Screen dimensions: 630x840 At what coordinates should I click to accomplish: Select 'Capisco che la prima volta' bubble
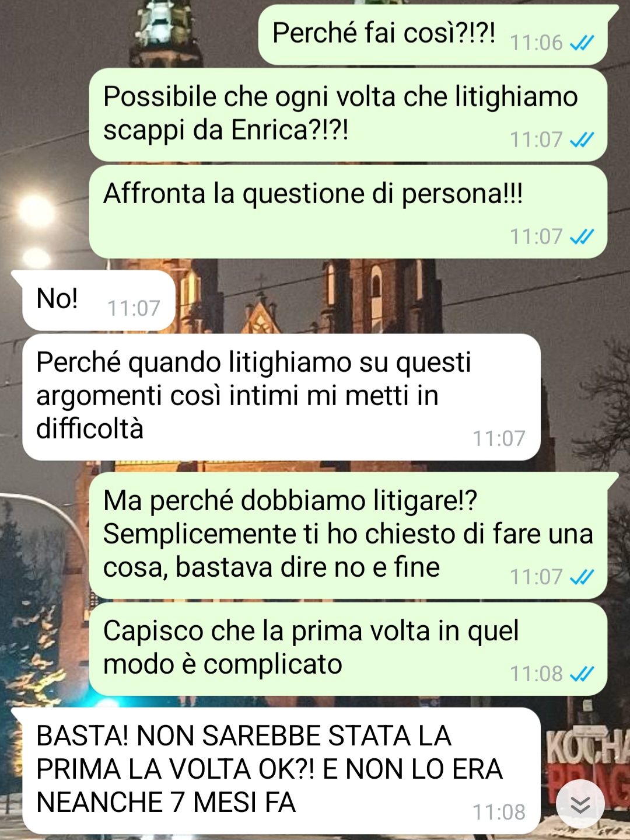[x=348, y=649]
